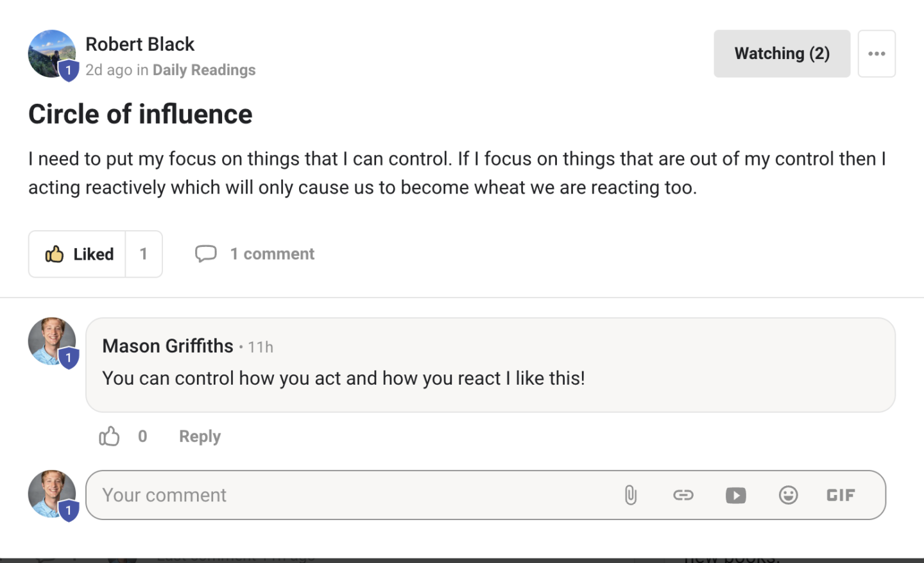The width and height of the screenshot is (924, 563).
Task: Click the GIF icon in the comment box
Action: [841, 495]
